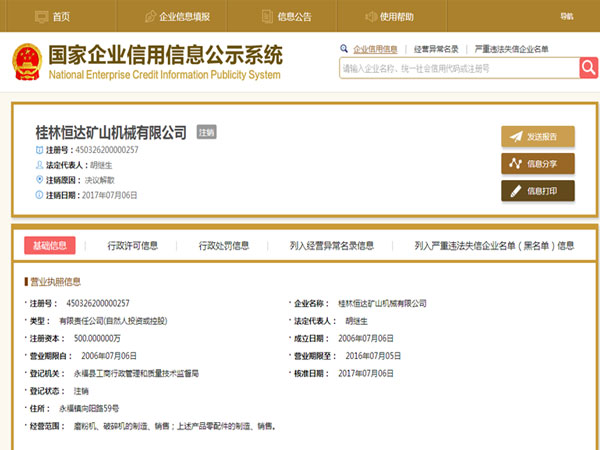This screenshot has height=450, width=600.
Task: Click the 类型 value 有限责任公司(自然人投资或控股)
Action: 113,321
